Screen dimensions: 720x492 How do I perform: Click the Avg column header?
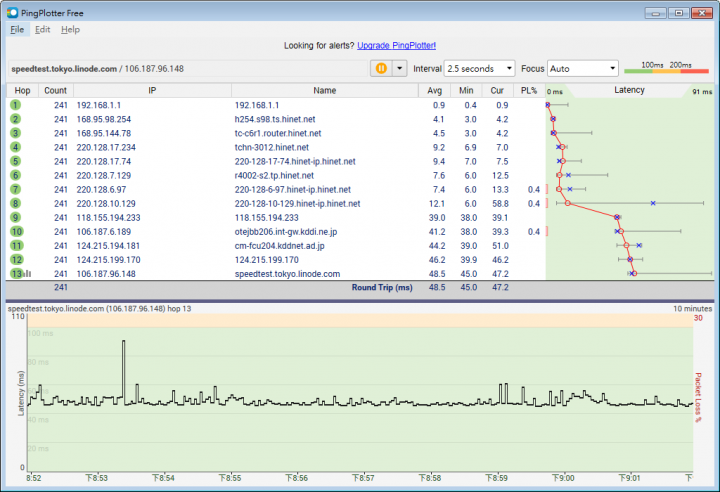(434, 90)
